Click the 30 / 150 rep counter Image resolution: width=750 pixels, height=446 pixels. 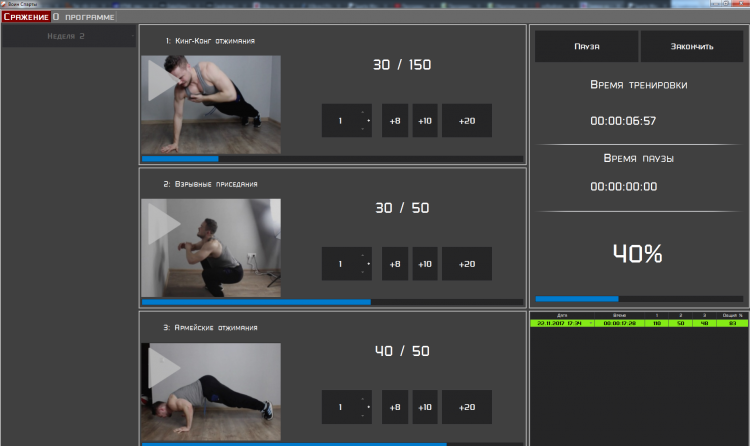(402, 65)
